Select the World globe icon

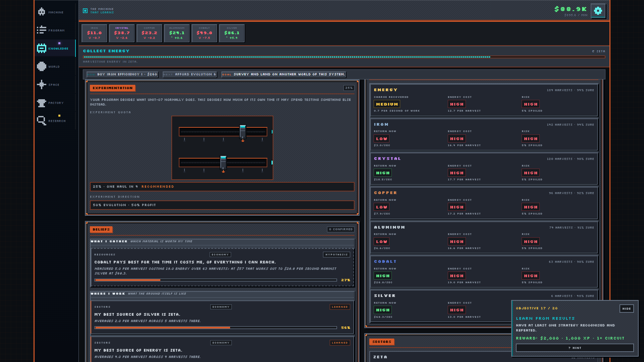click(42, 66)
